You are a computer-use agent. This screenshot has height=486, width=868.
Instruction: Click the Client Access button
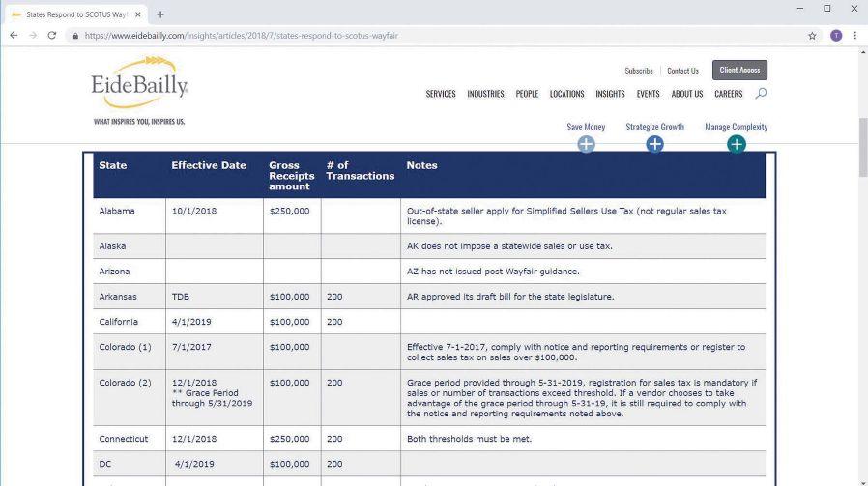click(739, 71)
